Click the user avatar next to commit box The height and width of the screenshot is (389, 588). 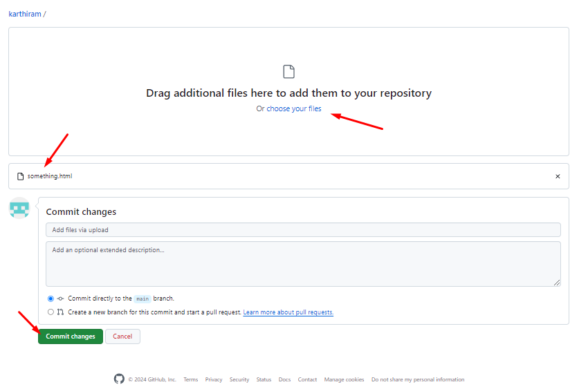[19, 208]
